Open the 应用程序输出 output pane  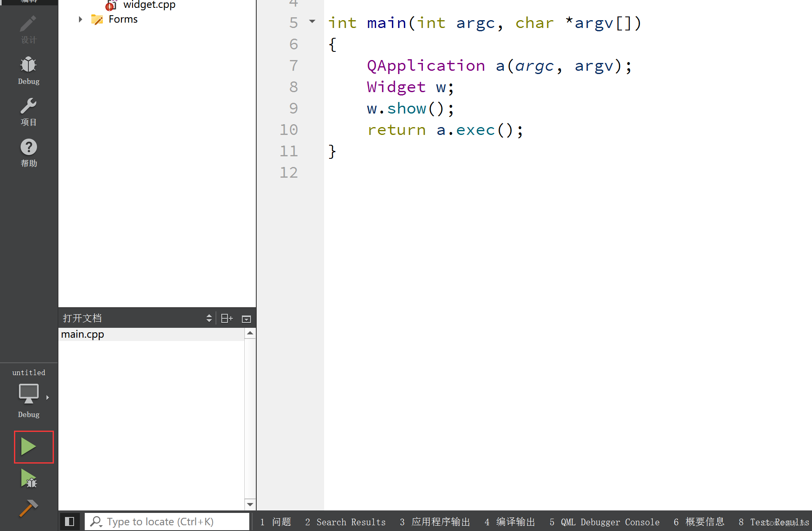[435, 522]
